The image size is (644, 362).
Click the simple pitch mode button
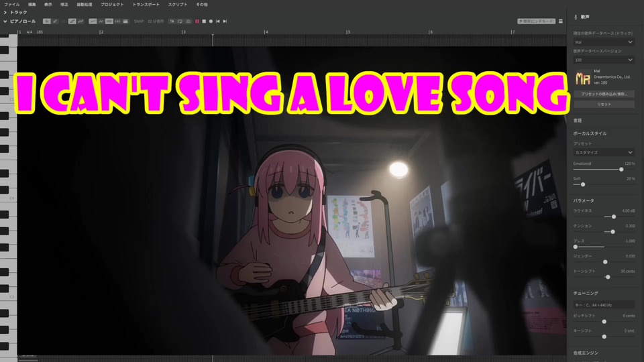pyautogui.click(x=536, y=21)
